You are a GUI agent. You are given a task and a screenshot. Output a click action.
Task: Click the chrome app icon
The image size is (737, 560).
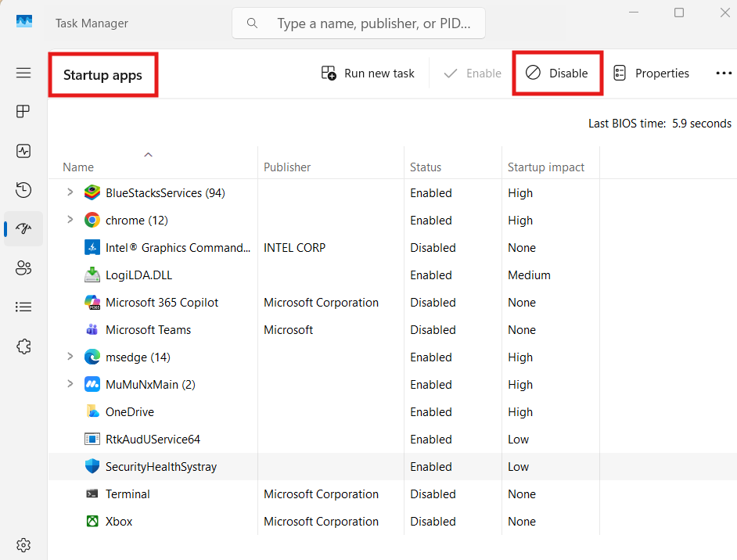[x=92, y=220]
